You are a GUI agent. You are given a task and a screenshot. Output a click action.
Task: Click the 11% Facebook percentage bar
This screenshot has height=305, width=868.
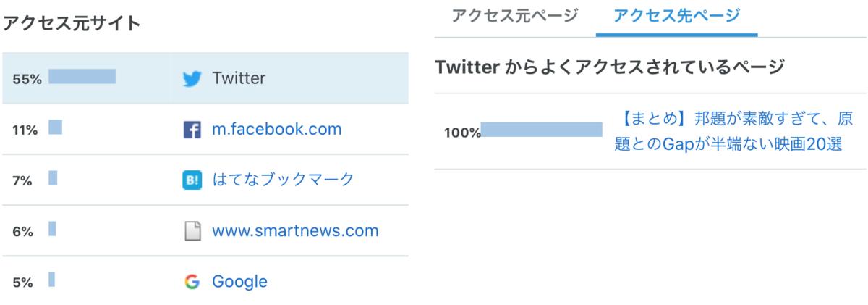tap(55, 128)
